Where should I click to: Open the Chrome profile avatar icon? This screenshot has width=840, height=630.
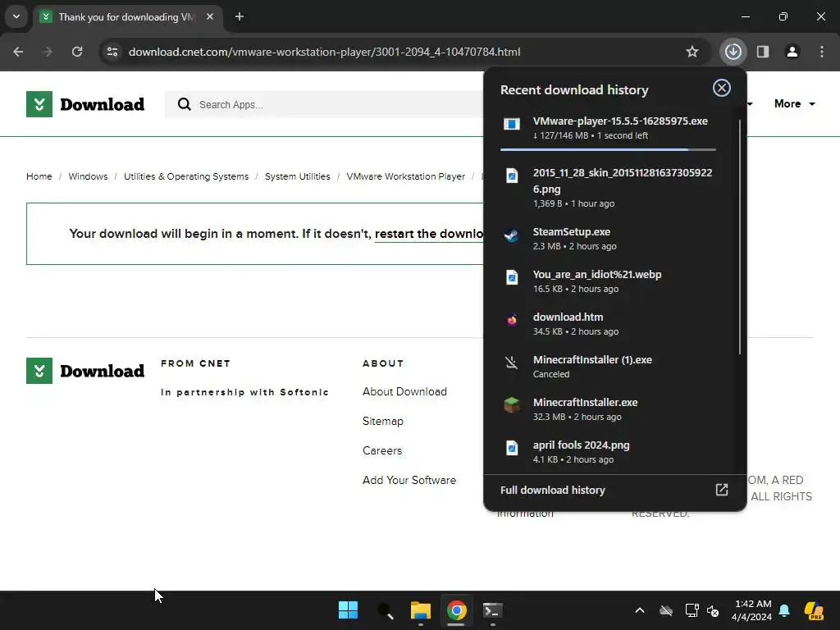pos(792,52)
